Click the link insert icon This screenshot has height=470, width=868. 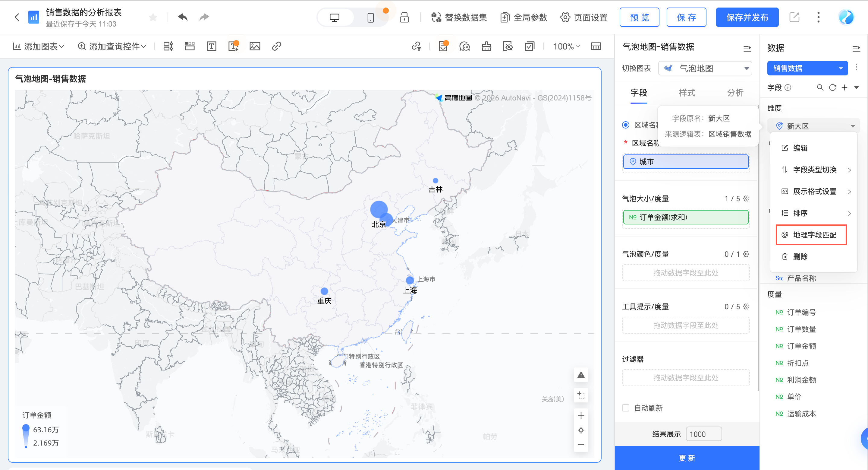tap(276, 46)
